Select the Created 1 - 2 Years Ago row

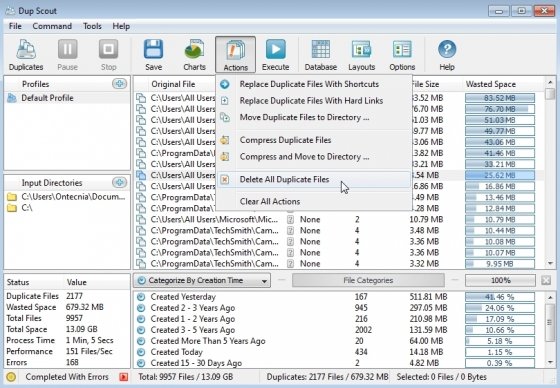pos(339,319)
